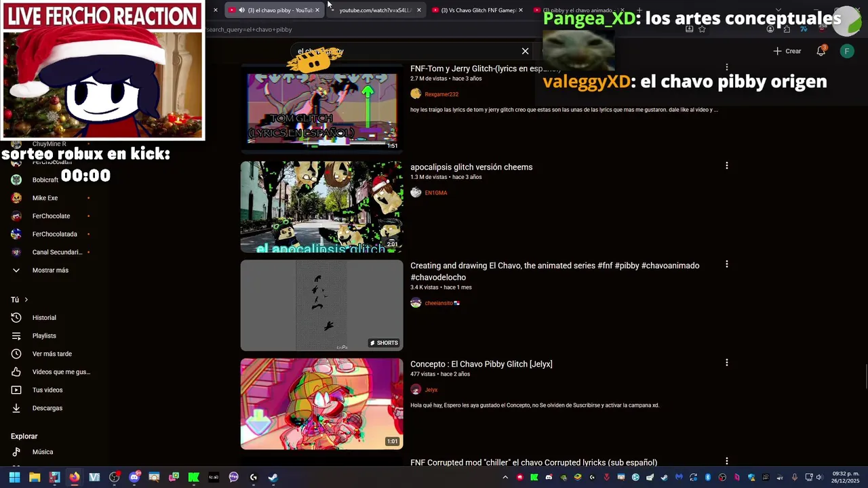This screenshot has height=488, width=868.
Task: Switch to el chavo pibby YouTube tab
Action: [274, 10]
